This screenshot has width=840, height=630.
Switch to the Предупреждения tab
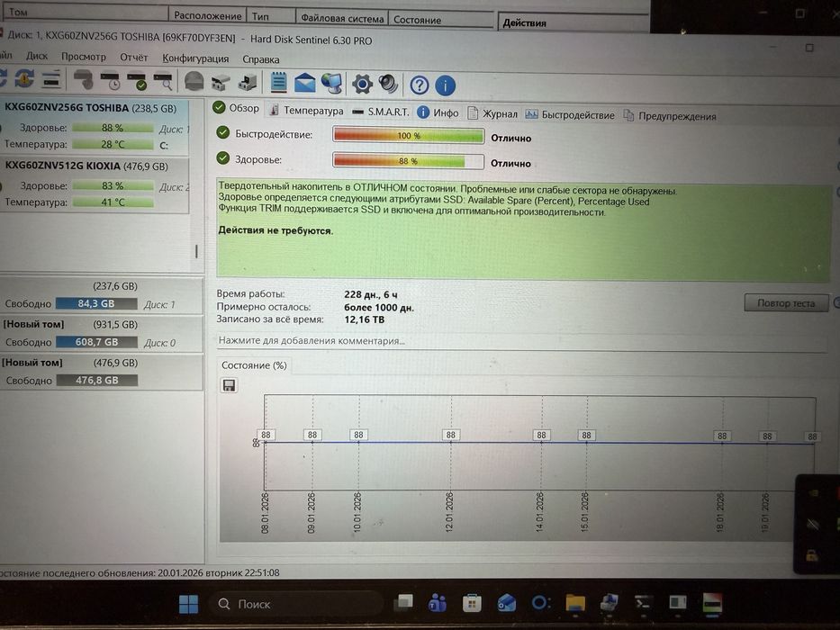pyautogui.click(x=670, y=116)
